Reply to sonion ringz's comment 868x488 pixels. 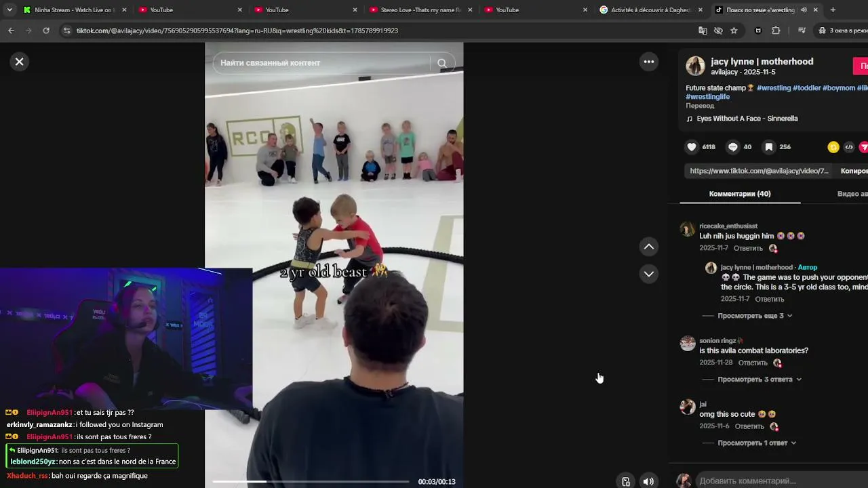pos(753,363)
